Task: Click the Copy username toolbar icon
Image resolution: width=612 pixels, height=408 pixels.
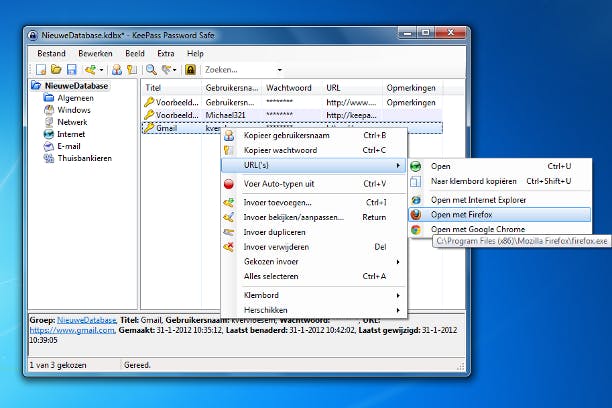Action: [x=116, y=70]
